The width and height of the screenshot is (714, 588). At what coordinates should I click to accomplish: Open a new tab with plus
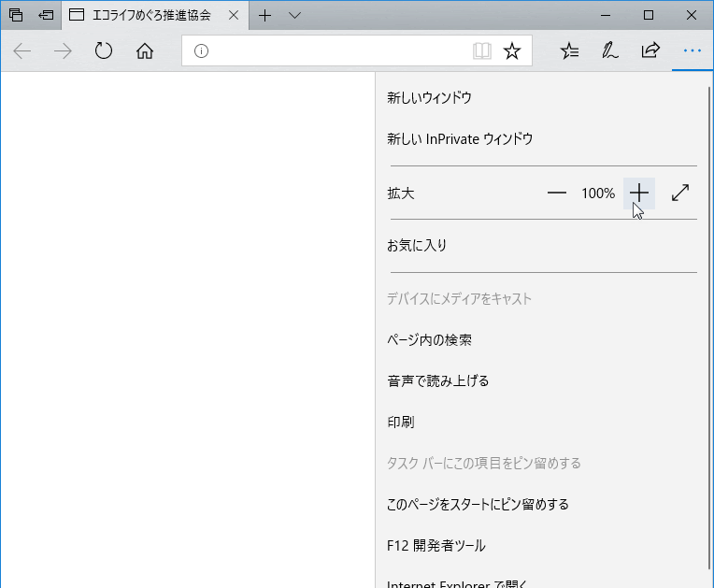264,16
